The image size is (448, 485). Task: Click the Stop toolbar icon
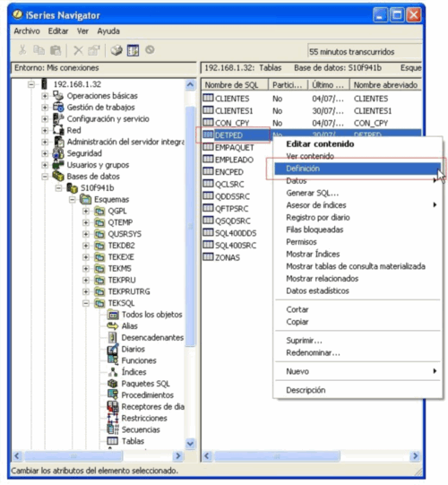click(150, 49)
